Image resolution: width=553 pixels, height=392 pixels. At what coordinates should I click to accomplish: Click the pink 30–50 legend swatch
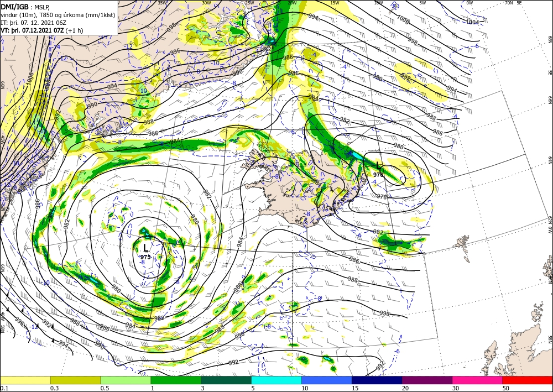coord(478,380)
